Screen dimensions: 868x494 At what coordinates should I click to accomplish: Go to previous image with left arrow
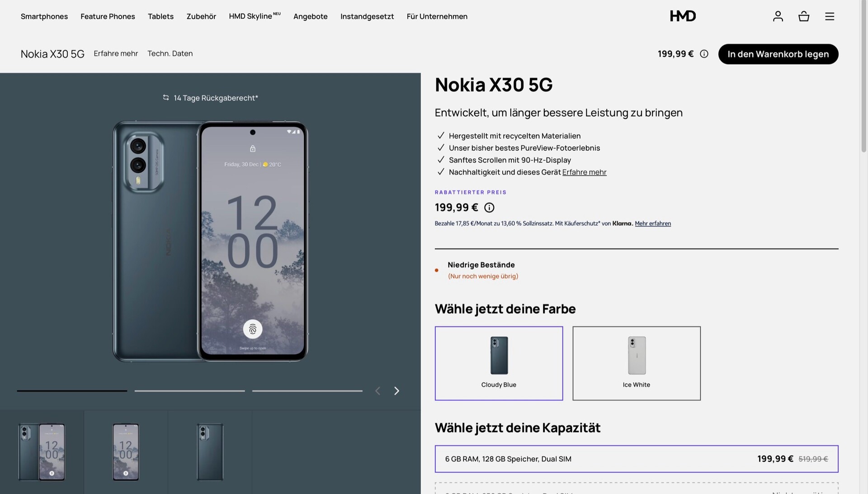(x=377, y=391)
